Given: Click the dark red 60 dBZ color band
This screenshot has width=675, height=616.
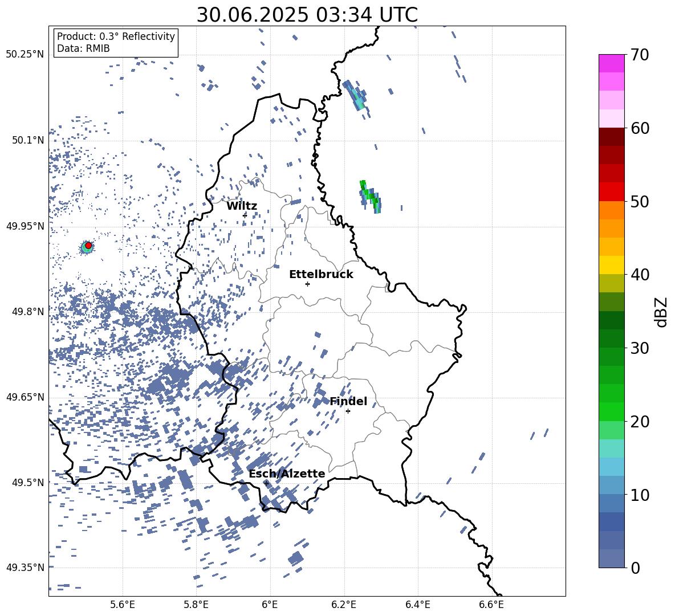Looking at the screenshot, I should click(611, 137).
